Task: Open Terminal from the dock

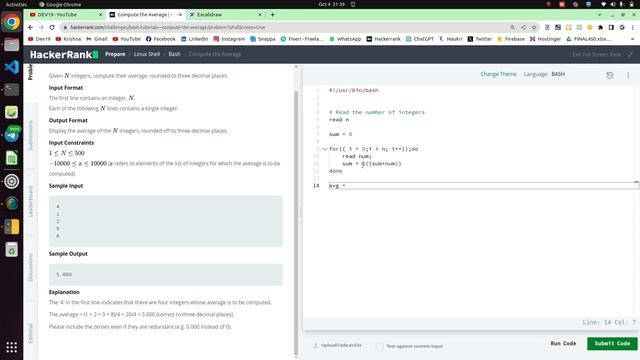Action: point(11,89)
